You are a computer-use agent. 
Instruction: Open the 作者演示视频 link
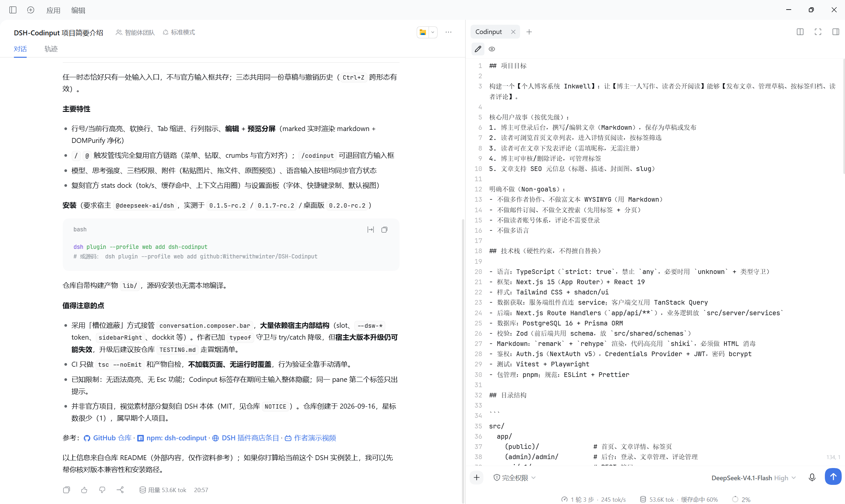tap(310, 438)
